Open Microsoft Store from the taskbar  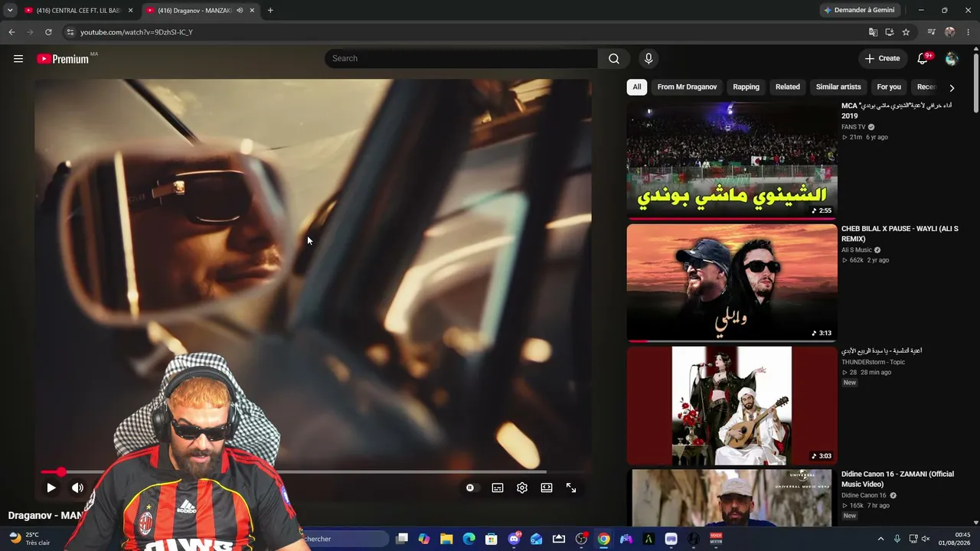pyautogui.click(x=492, y=539)
